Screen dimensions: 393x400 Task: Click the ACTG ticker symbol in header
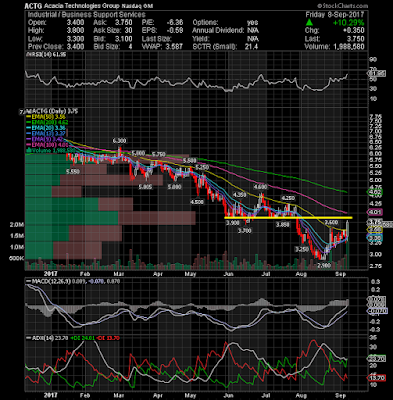(33, 6)
